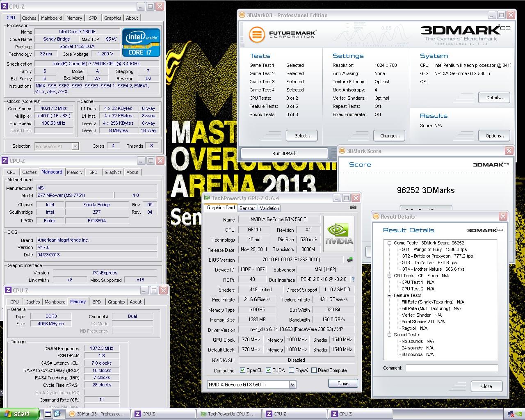The height and width of the screenshot is (420, 525).
Task: Click the GPU-Z screenshot camera icon
Action: pos(353,208)
